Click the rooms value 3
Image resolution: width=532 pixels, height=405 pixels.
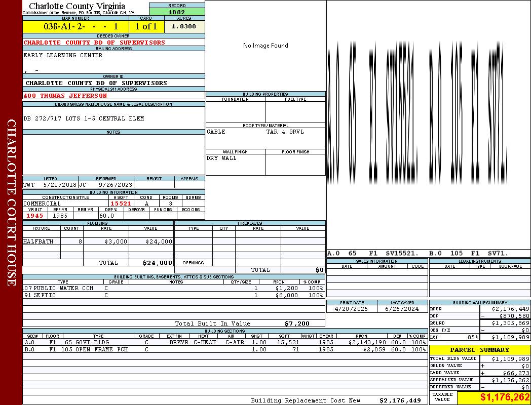pos(170,204)
